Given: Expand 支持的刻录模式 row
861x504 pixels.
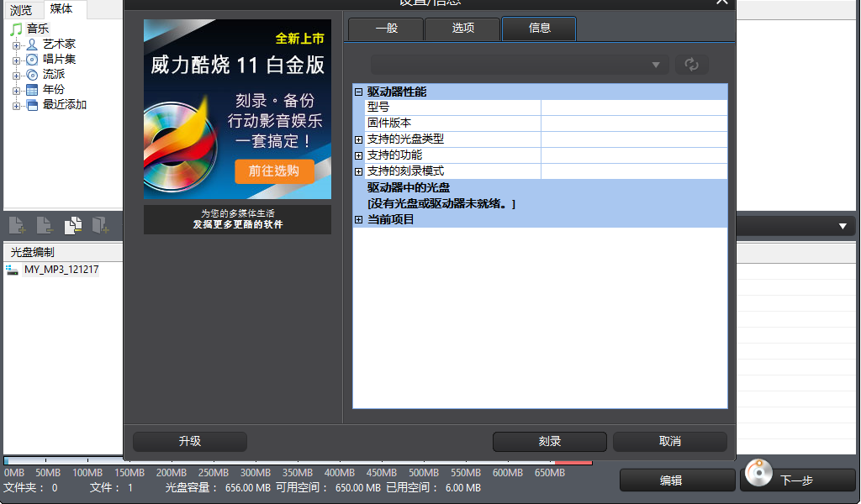Looking at the screenshot, I should [358, 171].
